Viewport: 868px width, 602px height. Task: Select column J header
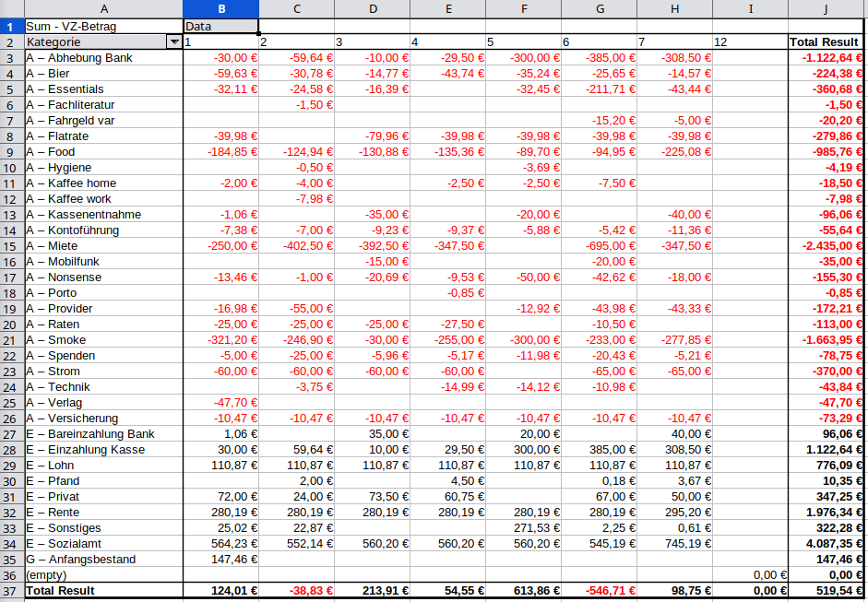[827, 9]
